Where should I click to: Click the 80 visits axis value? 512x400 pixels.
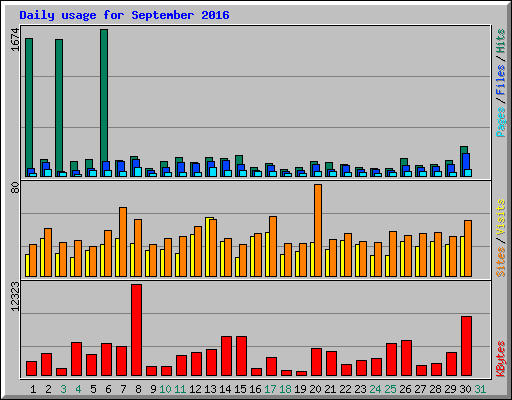coord(15,188)
